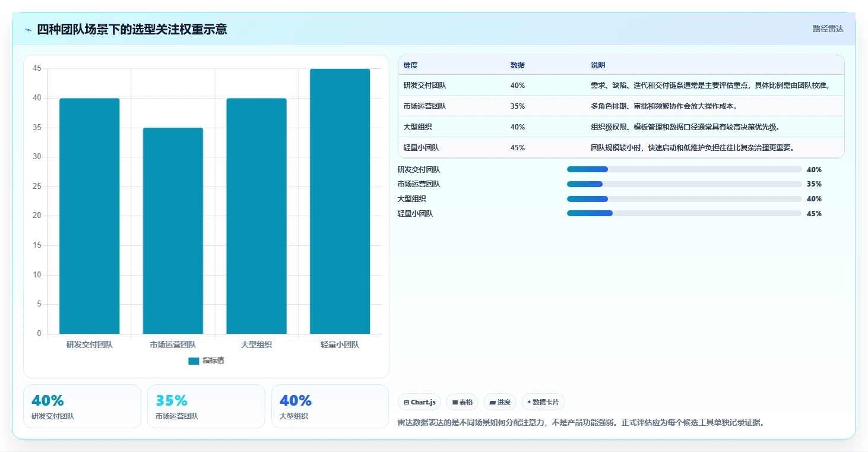Image resolution: width=868 pixels, height=452 pixels.
Task: Select the Chart.js tag chip
Action: (x=420, y=402)
